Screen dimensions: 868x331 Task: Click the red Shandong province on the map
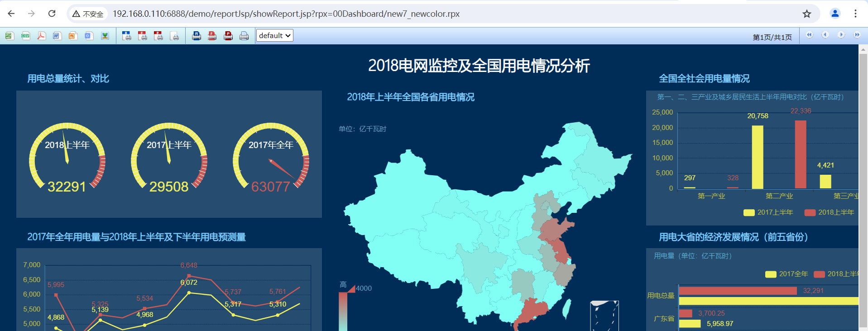coord(556,229)
